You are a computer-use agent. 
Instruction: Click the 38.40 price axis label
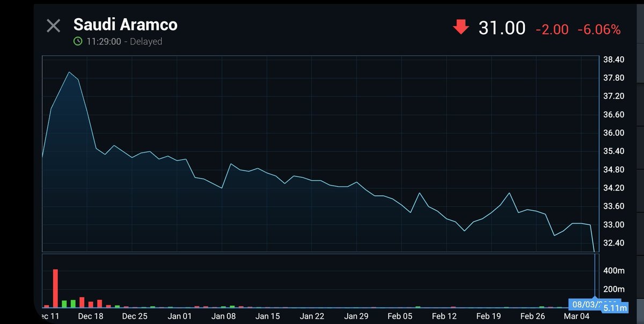[613, 60]
